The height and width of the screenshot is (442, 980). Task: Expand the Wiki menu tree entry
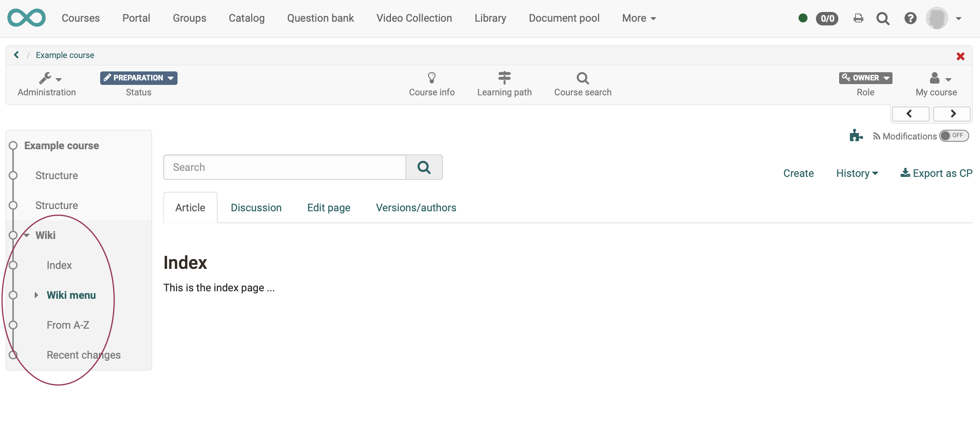(37, 295)
